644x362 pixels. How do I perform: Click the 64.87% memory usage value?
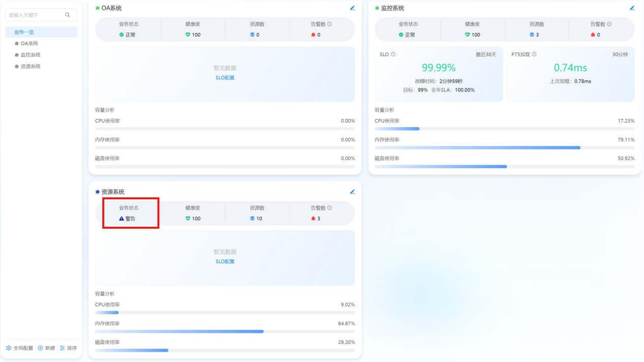pyautogui.click(x=347, y=323)
